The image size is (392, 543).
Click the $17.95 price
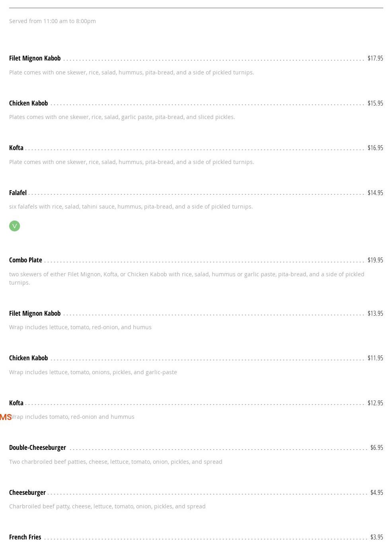375,58
